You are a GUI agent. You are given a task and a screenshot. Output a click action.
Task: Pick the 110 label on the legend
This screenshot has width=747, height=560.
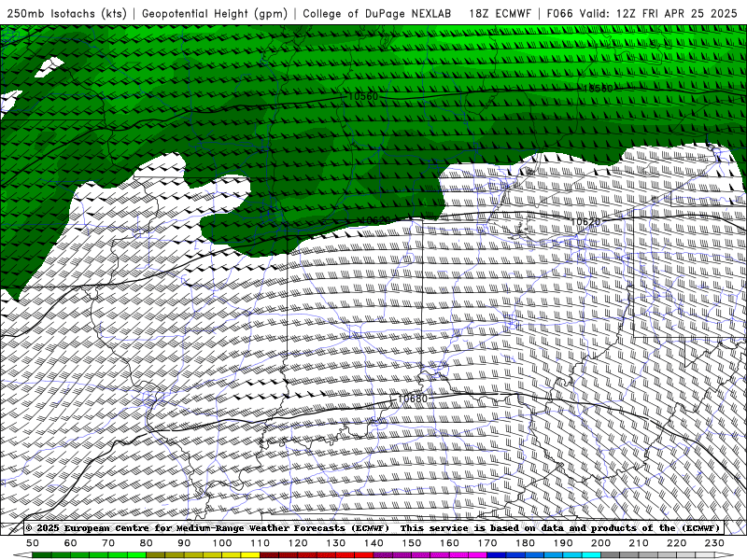coord(261,543)
